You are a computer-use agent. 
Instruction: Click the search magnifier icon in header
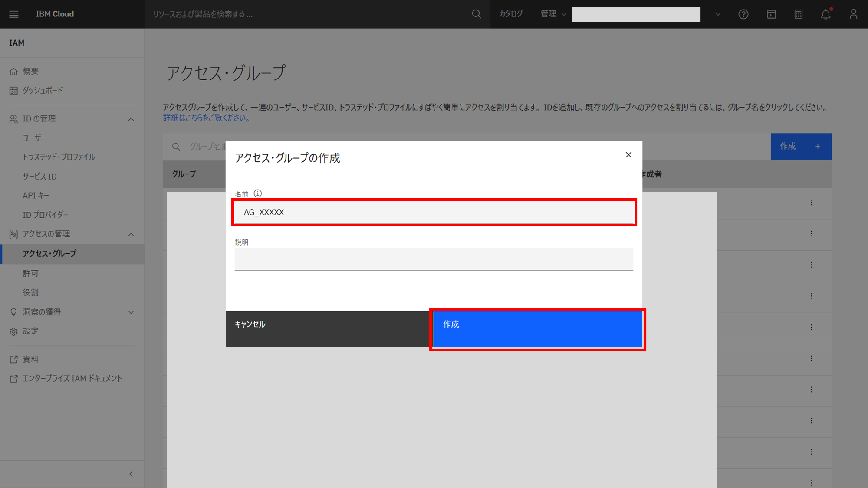(476, 14)
